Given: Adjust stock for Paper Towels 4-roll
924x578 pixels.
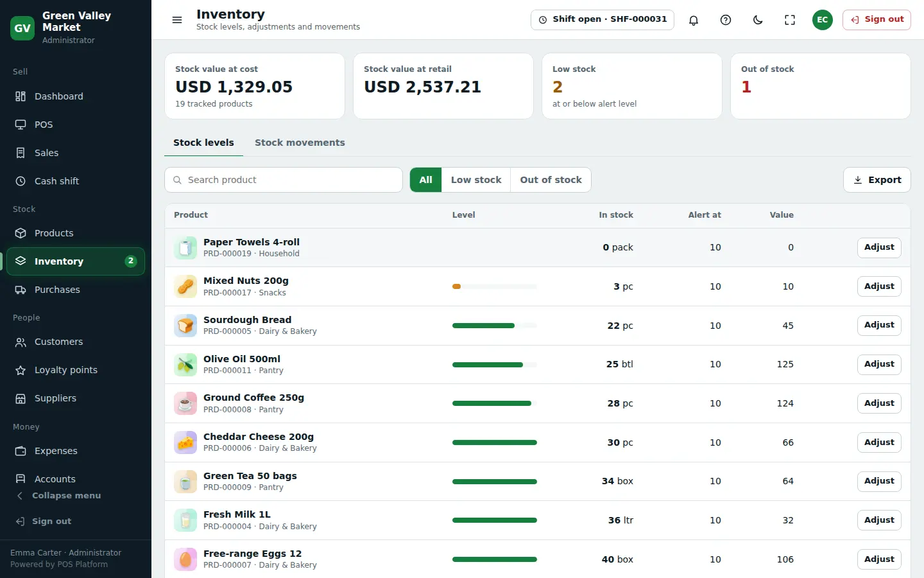Looking at the screenshot, I should [x=879, y=247].
